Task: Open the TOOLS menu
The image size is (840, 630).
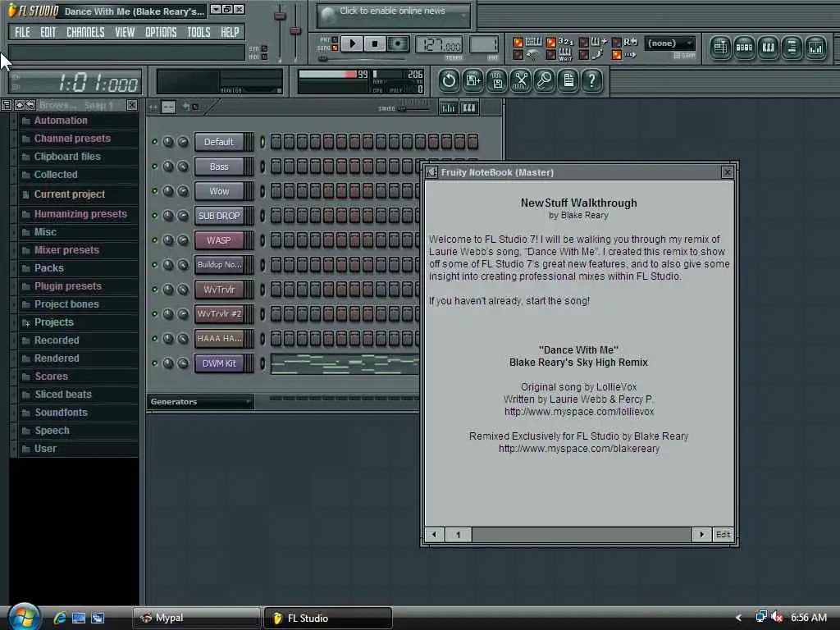Action: click(x=199, y=32)
